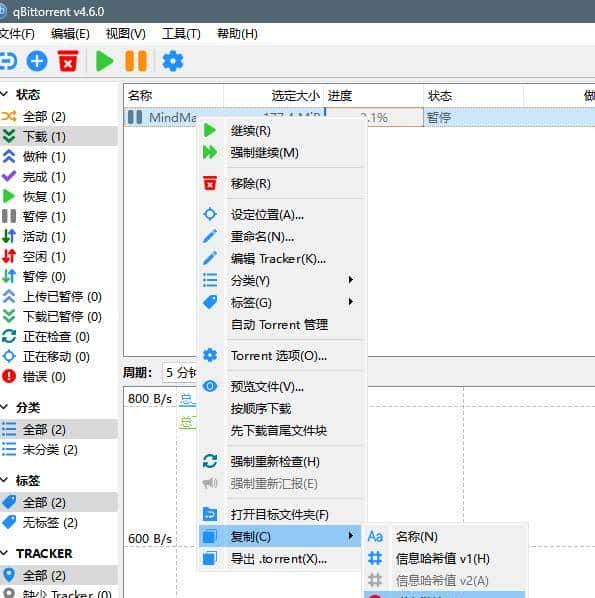The height and width of the screenshot is (598, 595).
Task: Toggle 先下载首尾文件块 option
Action: point(281,431)
